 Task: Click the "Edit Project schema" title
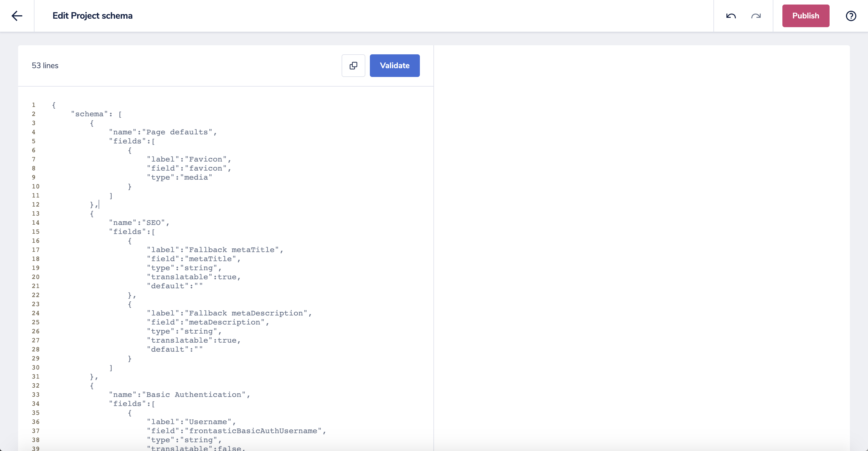92,16
